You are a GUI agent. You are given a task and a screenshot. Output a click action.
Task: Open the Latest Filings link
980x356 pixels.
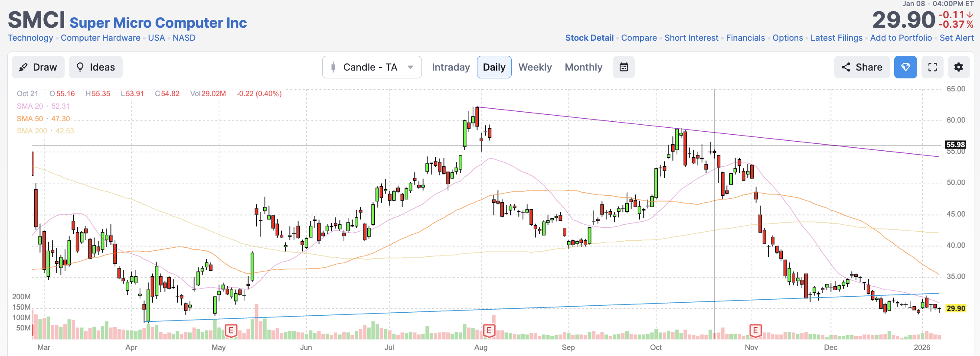point(836,38)
